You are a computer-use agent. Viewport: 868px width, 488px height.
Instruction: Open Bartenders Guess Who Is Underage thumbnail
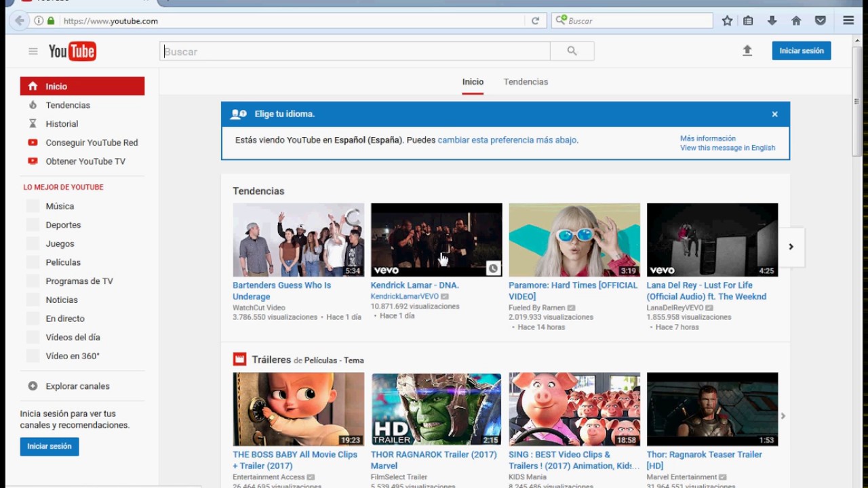(x=298, y=240)
